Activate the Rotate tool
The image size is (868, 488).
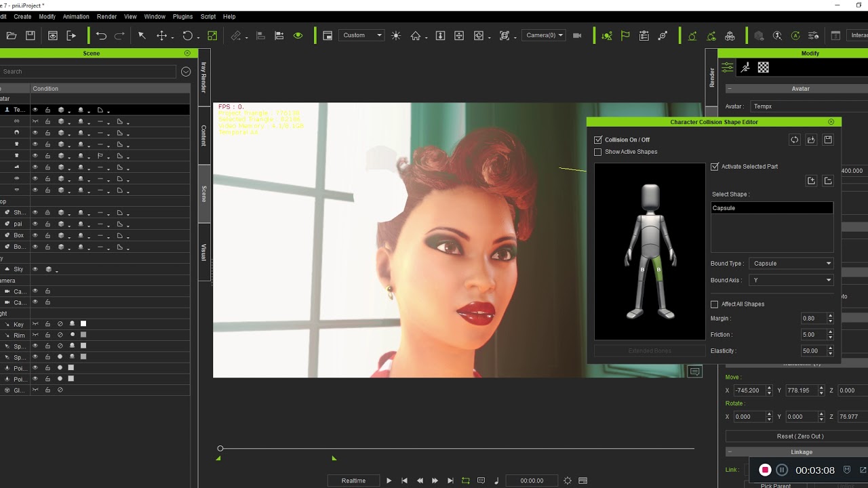click(x=188, y=35)
